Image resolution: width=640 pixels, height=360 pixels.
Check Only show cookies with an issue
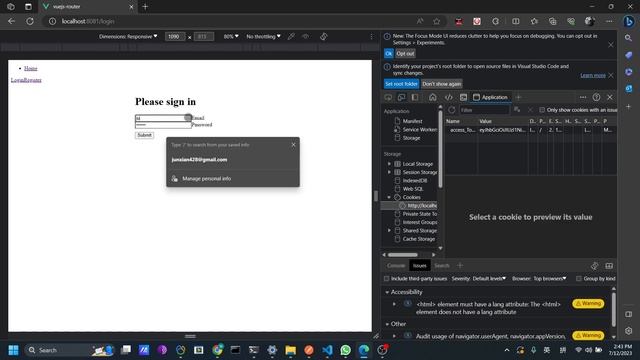[542, 110]
